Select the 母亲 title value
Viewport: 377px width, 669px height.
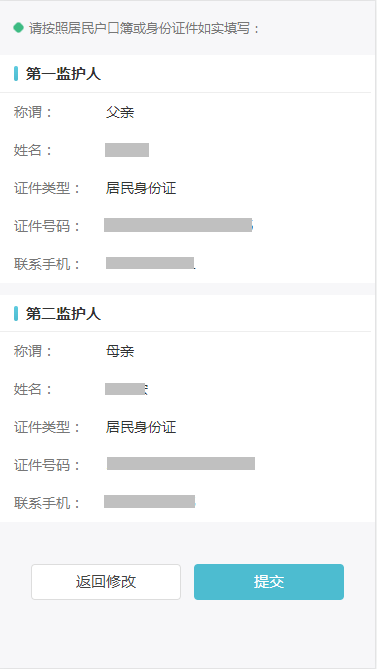(x=120, y=352)
